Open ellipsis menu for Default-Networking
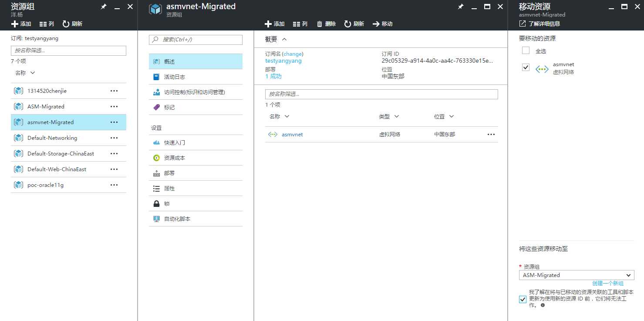Viewport: 644px width, 321px height. click(114, 138)
